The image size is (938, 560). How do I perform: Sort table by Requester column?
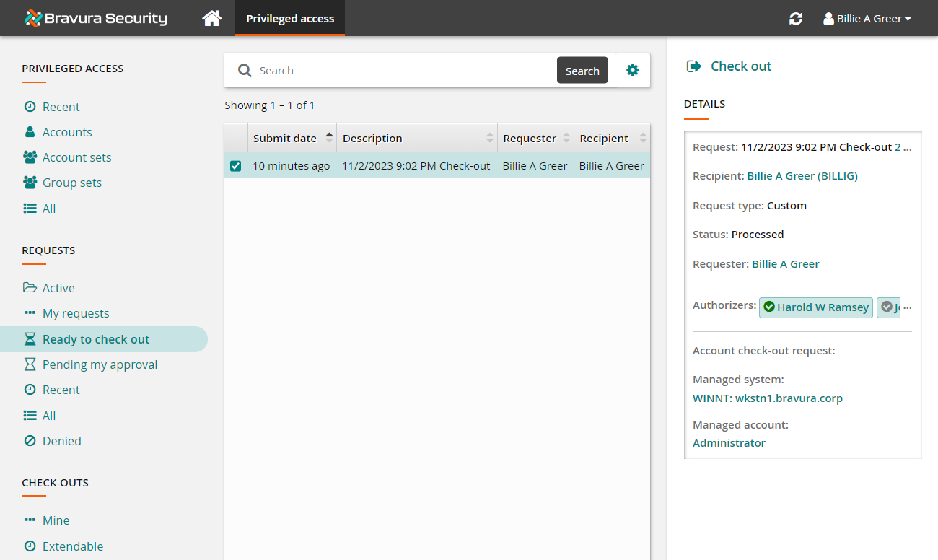tap(530, 139)
